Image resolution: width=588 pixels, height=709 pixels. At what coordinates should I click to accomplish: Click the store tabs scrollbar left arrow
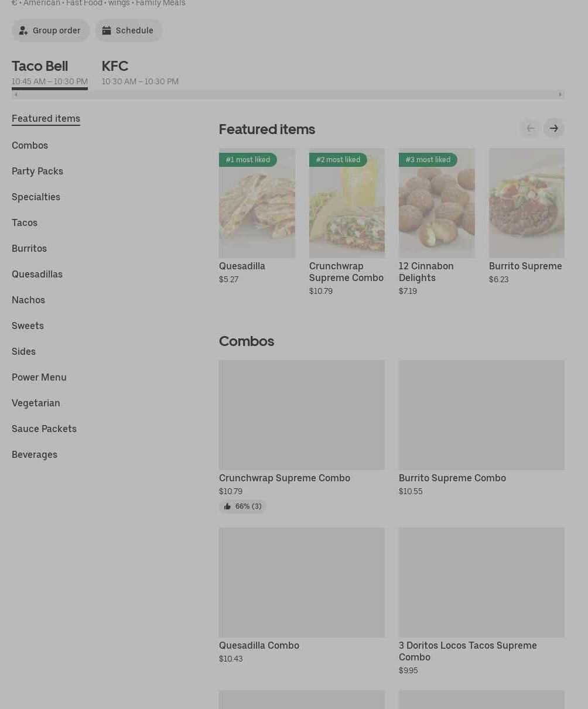(x=16, y=94)
